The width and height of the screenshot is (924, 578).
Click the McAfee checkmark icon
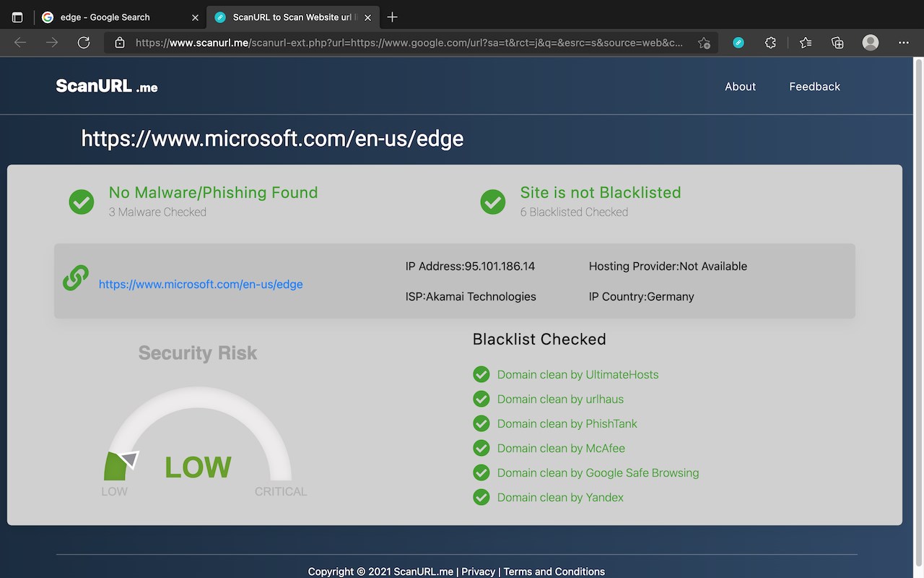[481, 448]
